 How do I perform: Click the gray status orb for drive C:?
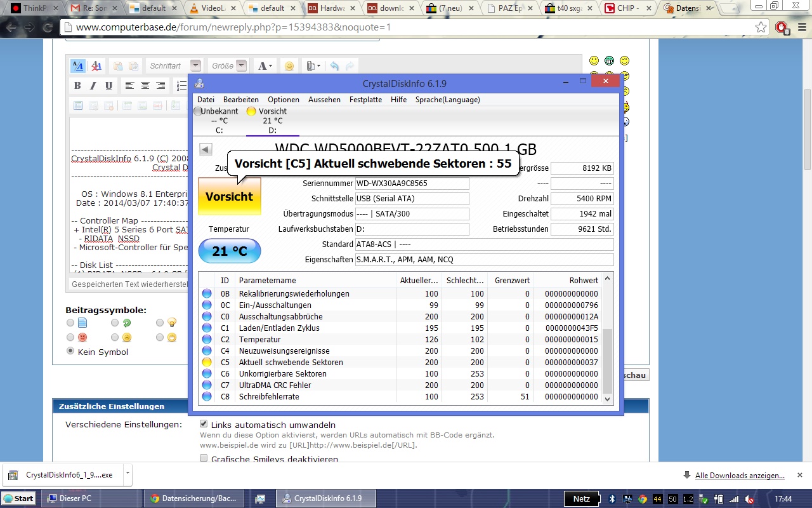tap(197, 111)
